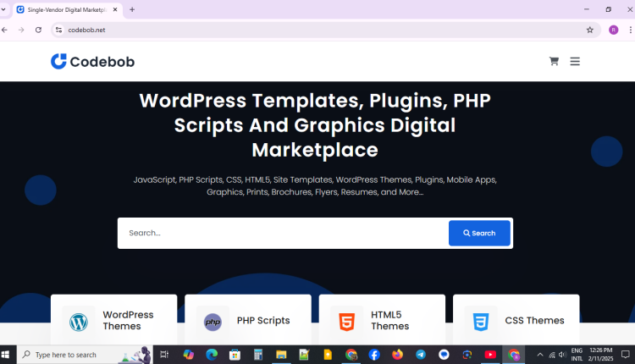This screenshot has height=364, width=635.
Task: Close the Single-Vendor Digital Marketplace tab
Action: tap(115, 9)
